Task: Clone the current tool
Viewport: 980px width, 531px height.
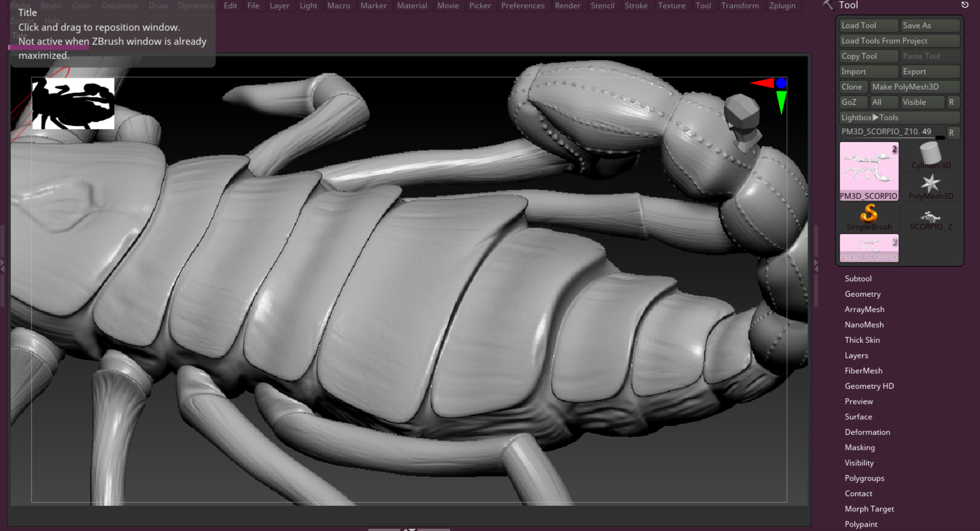Action: 854,87
